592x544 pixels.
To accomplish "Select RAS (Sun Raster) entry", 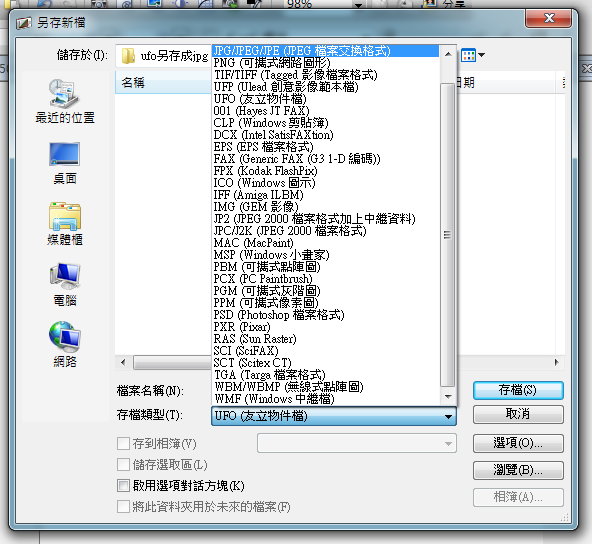I will tap(325, 339).
